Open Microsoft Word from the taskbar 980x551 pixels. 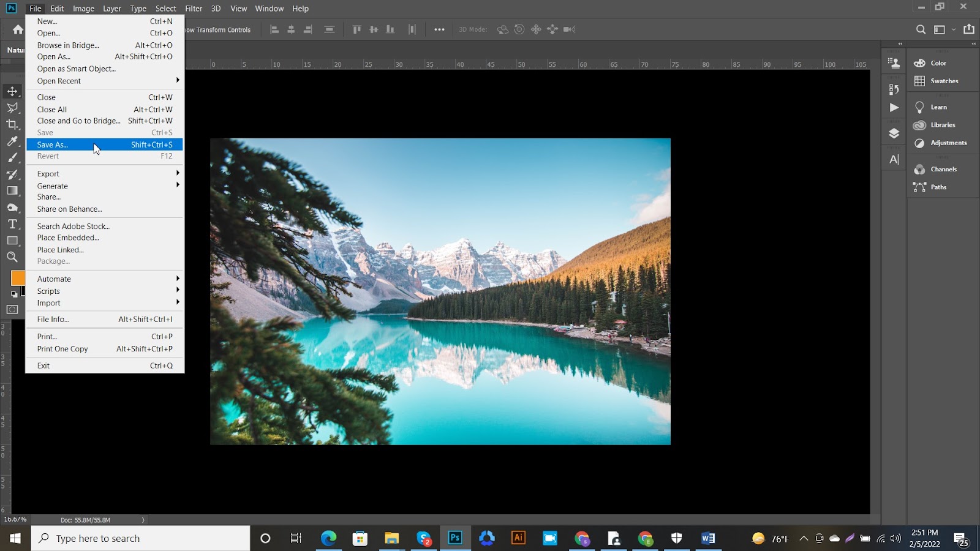(x=708, y=538)
